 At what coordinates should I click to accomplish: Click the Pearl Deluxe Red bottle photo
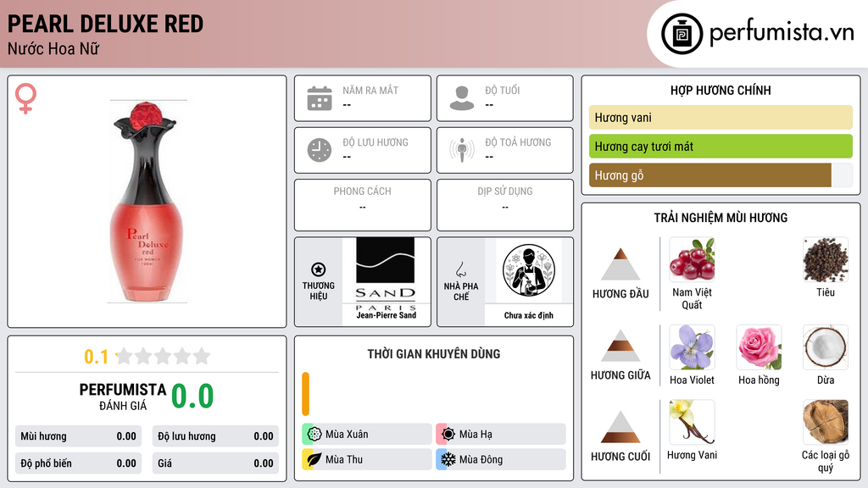point(147,202)
